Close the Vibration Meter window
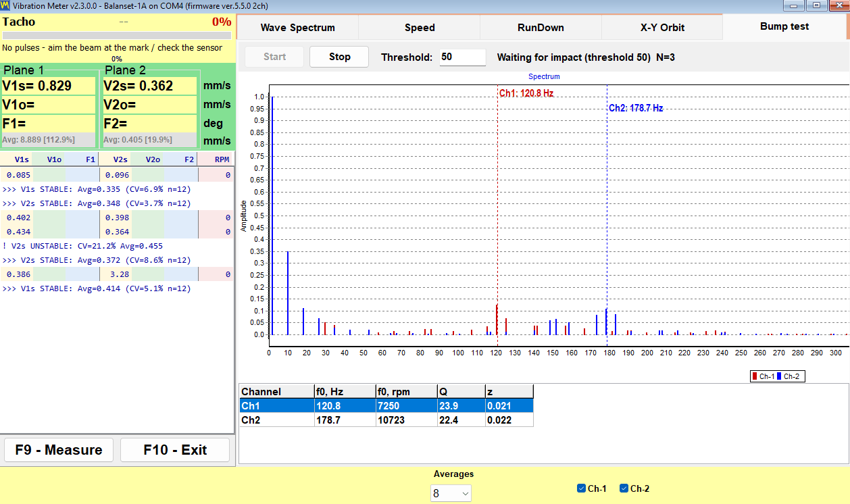The height and width of the screenshot is (504, 850). [838, 5]
